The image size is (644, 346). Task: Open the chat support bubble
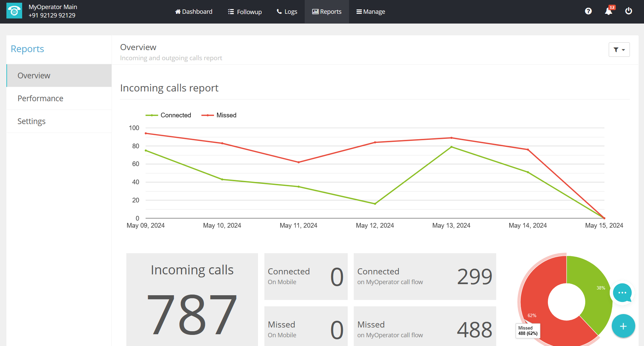(x=622, y=293)
